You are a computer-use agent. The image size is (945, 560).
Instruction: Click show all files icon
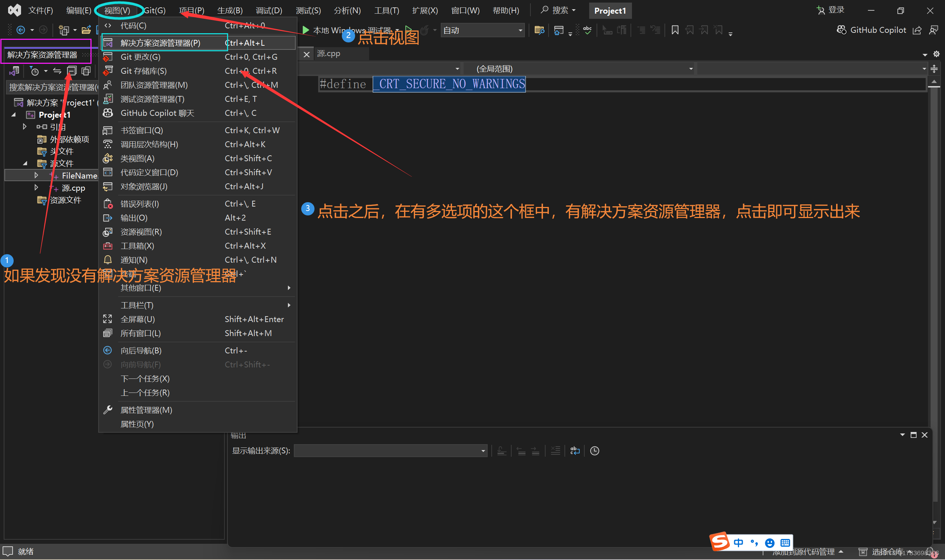(x=86, y=71)
